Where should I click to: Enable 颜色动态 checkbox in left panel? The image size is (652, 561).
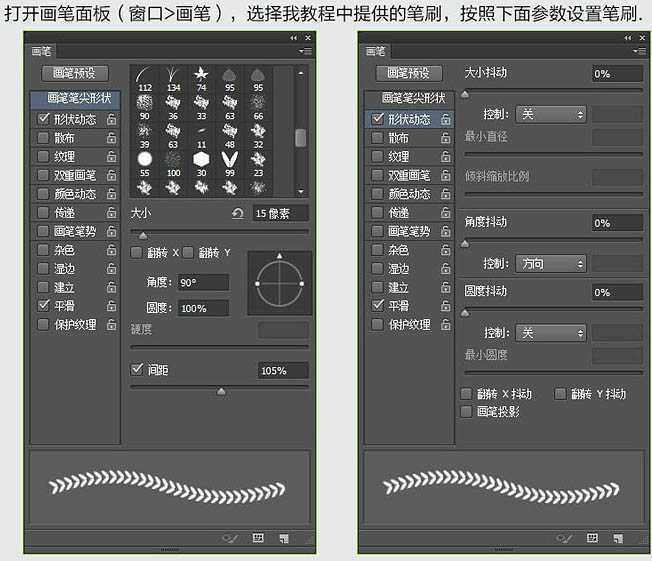[x=43, y=194]
